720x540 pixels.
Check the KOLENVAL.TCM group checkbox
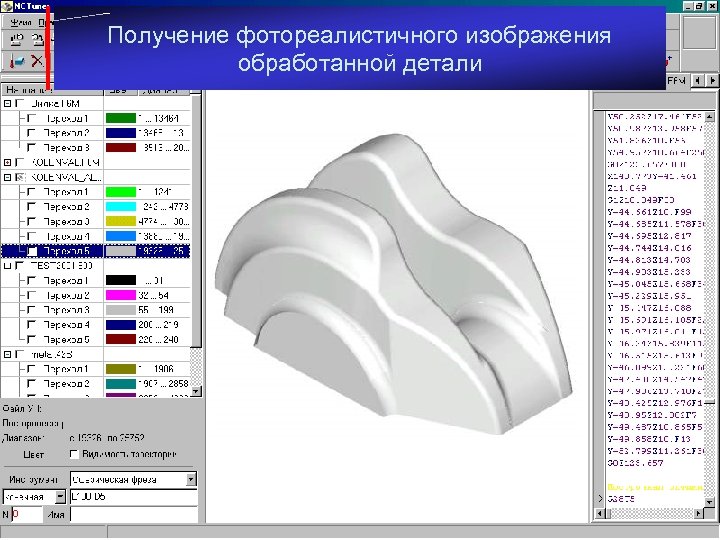coord(19,163)
